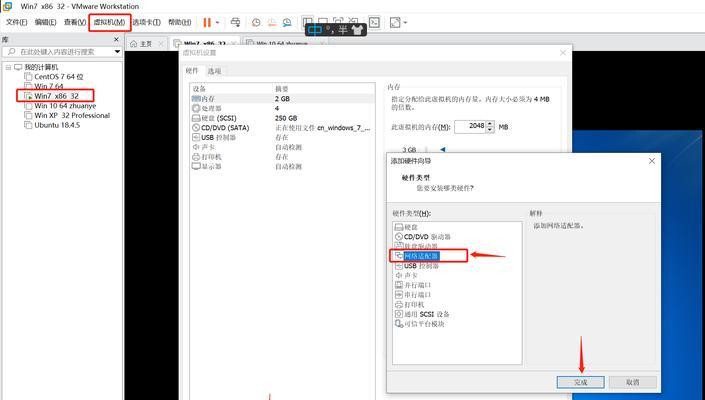This screenshot has height=400, width=705.
Task: Click the blue memory slider marker near 3 GB
Action: pos(442,150)
